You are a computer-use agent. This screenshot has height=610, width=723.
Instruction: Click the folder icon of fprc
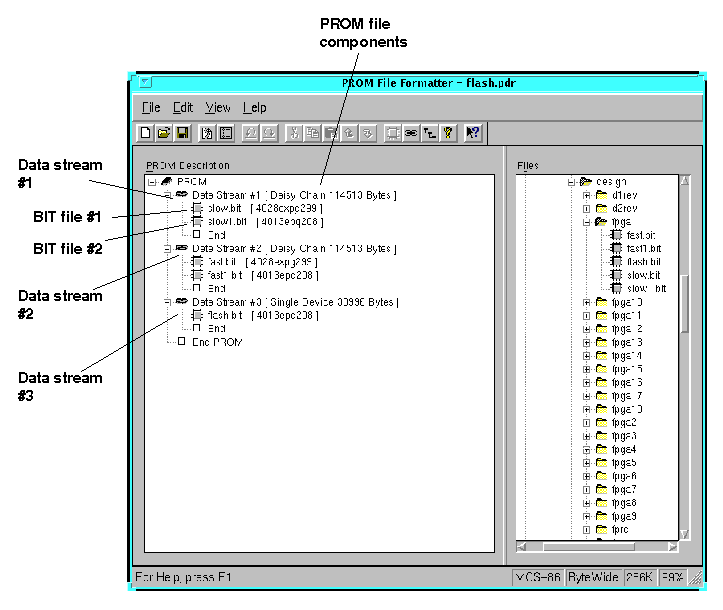coord(601,529)
